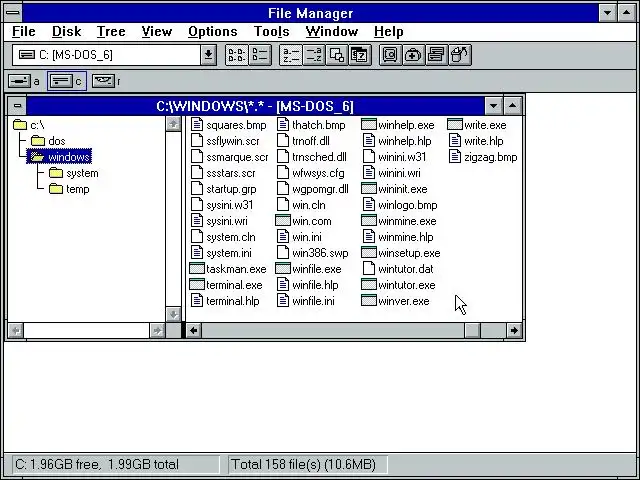Click the free disk space status text
This screenshot has width=640, height=480.
[x=97, y=464]
